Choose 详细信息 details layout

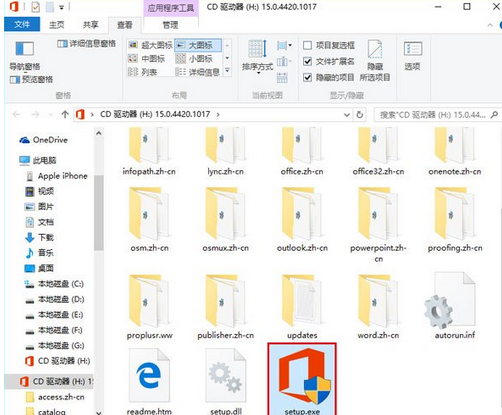tap(197, 72)
